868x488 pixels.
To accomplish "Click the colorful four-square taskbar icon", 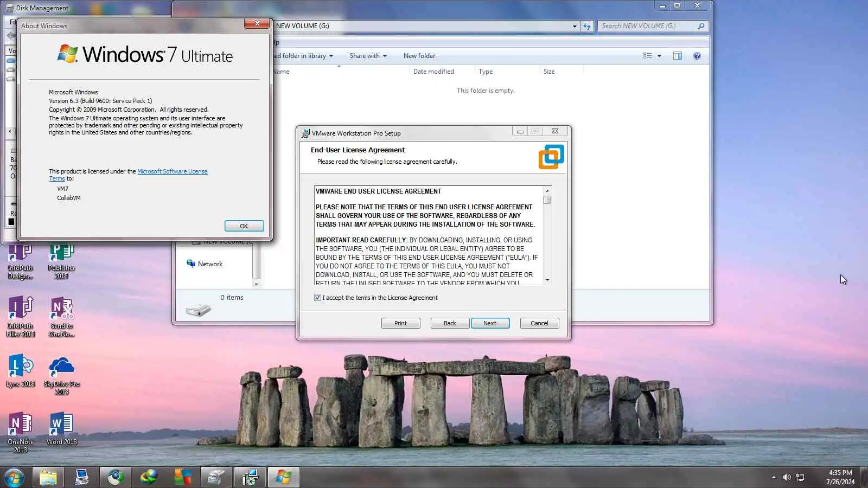I will pyautogui.click(x=183, y=478).
